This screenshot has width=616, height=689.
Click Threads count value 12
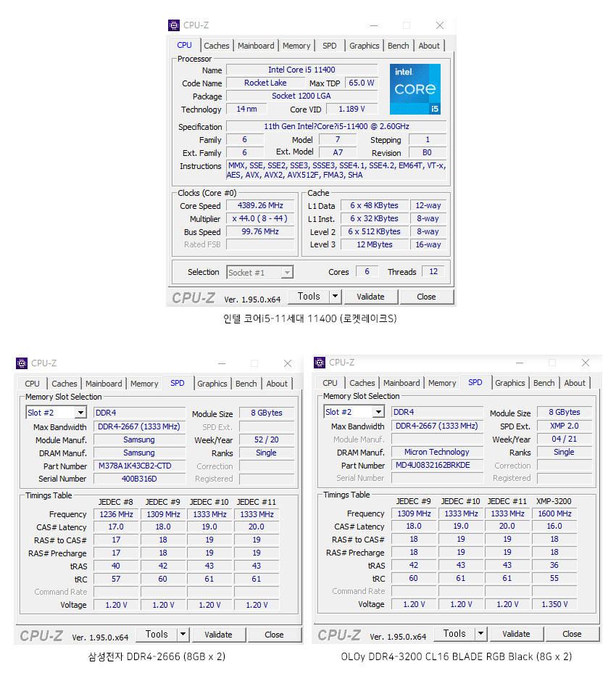433,271
